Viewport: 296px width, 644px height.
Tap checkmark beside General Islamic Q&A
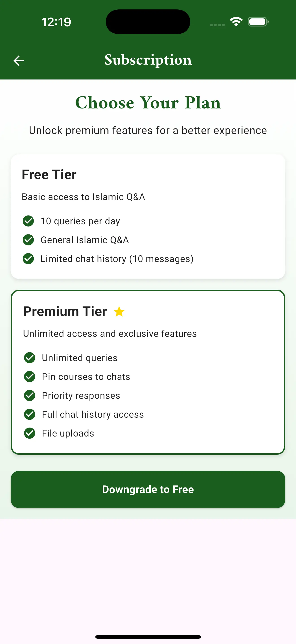coord(28,240)
